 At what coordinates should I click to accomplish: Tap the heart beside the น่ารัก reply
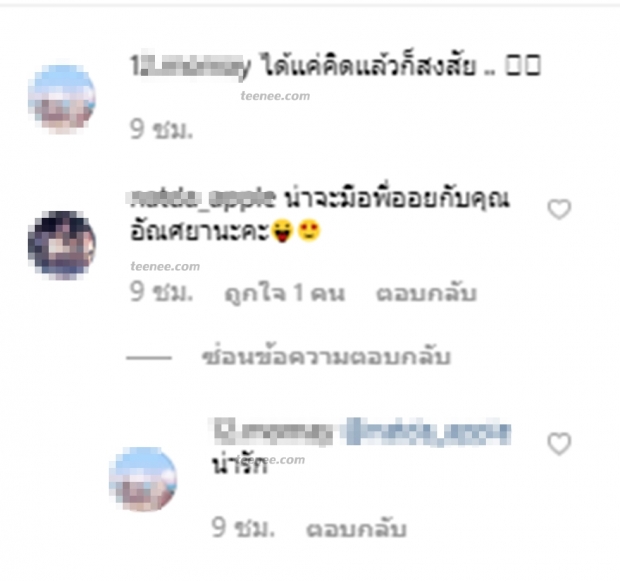click(559, 443)
